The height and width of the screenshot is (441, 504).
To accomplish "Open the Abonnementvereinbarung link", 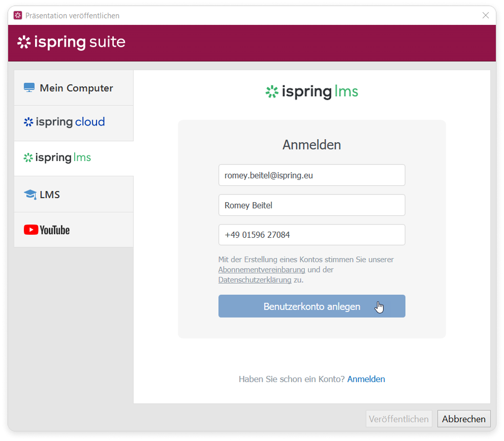I will [x=262, y=270].
